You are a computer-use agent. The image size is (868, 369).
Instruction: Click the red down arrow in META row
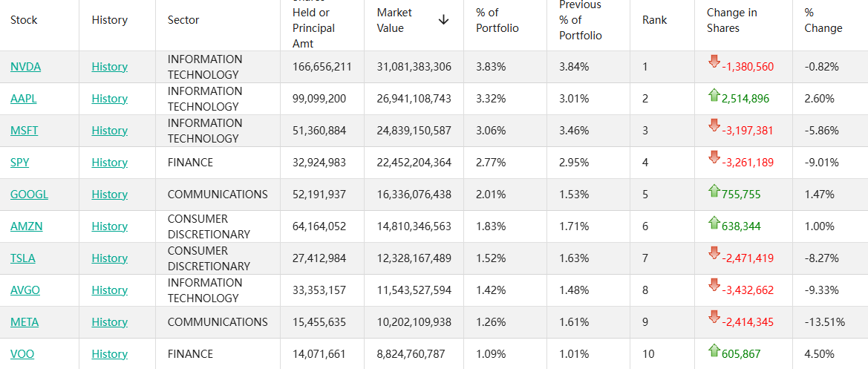714,317
